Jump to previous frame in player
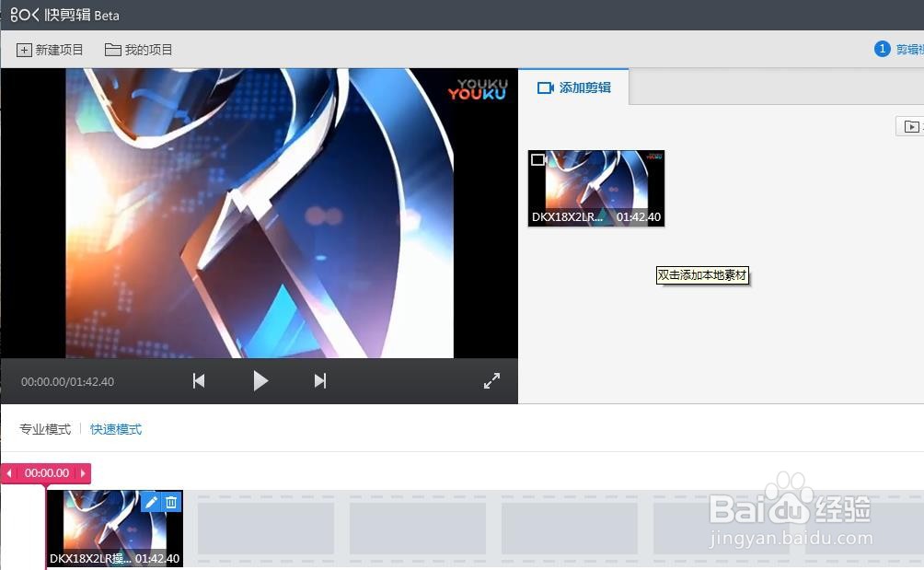This screenshot has height=570, width=924. tap(199, 381)
